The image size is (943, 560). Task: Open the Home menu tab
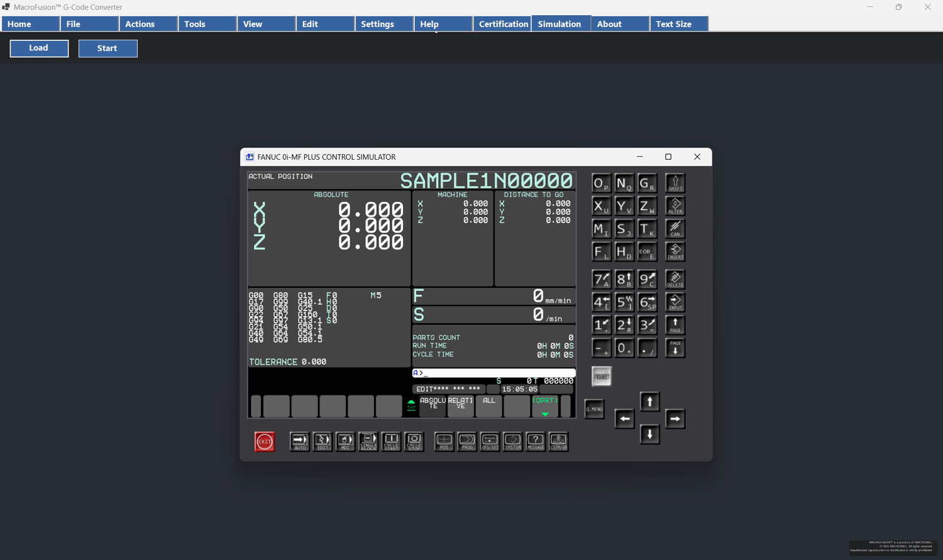30,24
